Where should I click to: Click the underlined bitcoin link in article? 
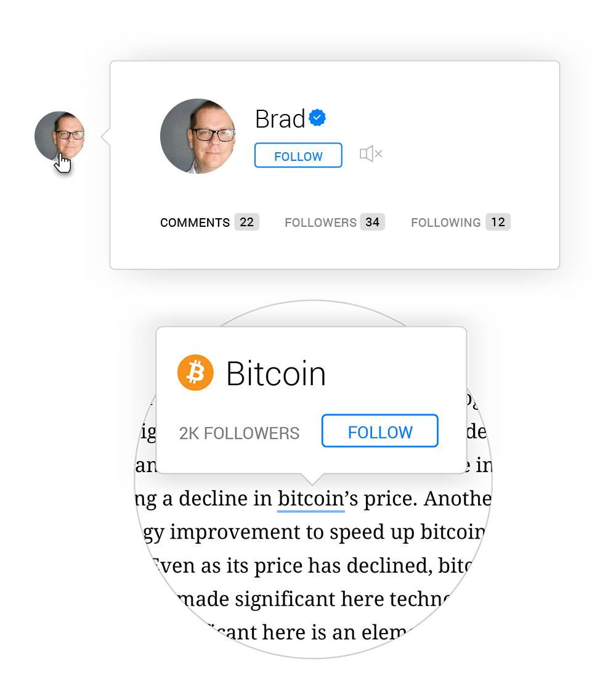tap(311, 499)
